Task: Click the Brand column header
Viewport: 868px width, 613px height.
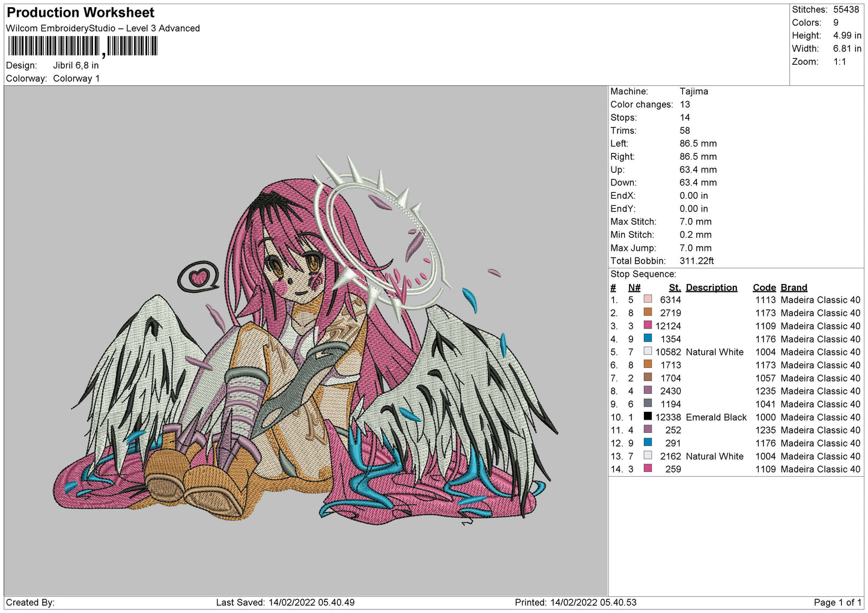Action: click(x=794, y=288)
